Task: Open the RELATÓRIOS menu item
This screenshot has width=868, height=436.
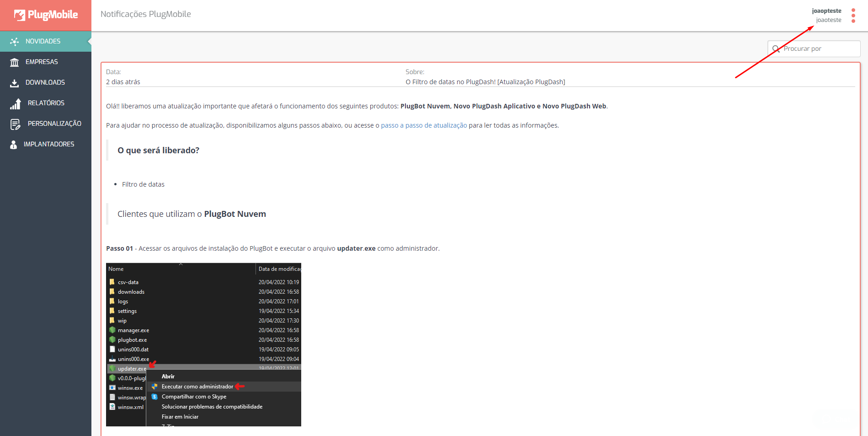Action: [x=46, y=103]
